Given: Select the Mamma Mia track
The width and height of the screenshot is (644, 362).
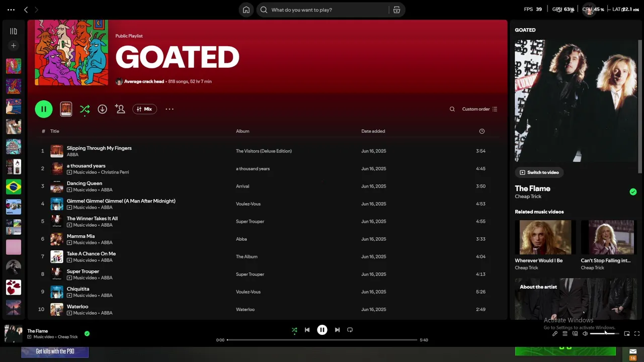Looking at the screenshot, I should point(80,236).
